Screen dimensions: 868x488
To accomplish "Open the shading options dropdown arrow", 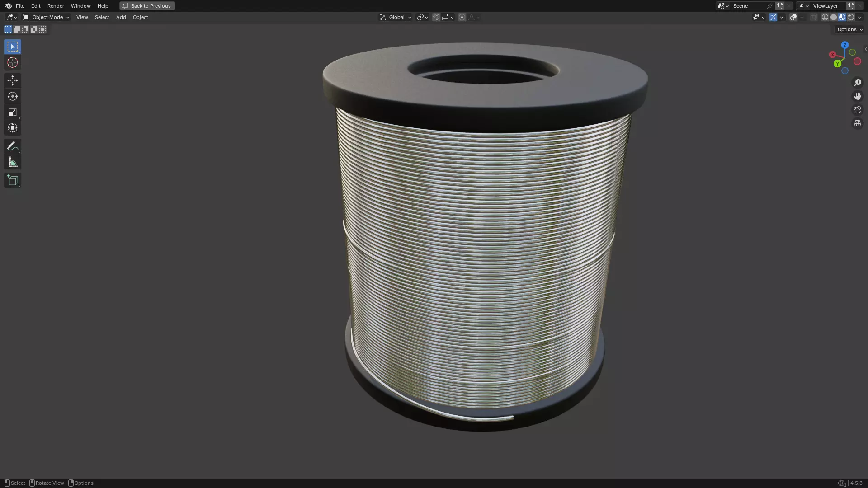I will (859, 17).
